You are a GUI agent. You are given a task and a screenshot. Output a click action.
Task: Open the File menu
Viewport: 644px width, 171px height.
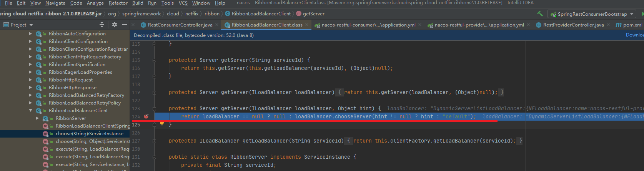(8, 3)
